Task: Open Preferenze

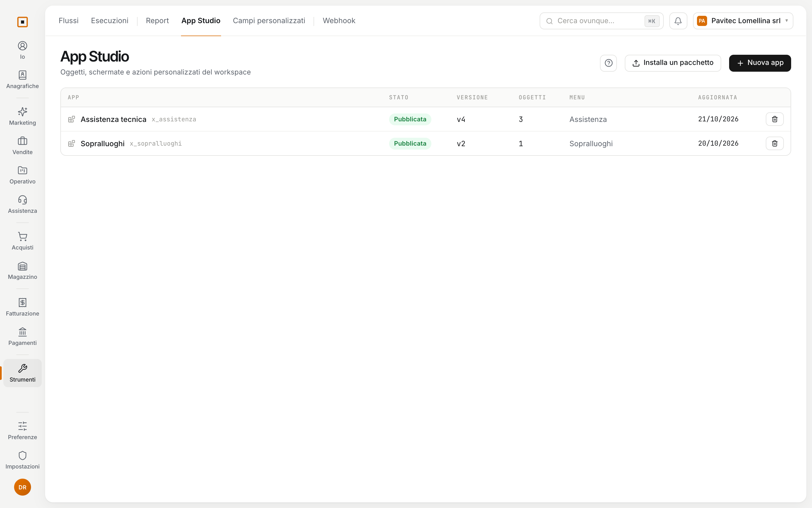Action: 23,431
